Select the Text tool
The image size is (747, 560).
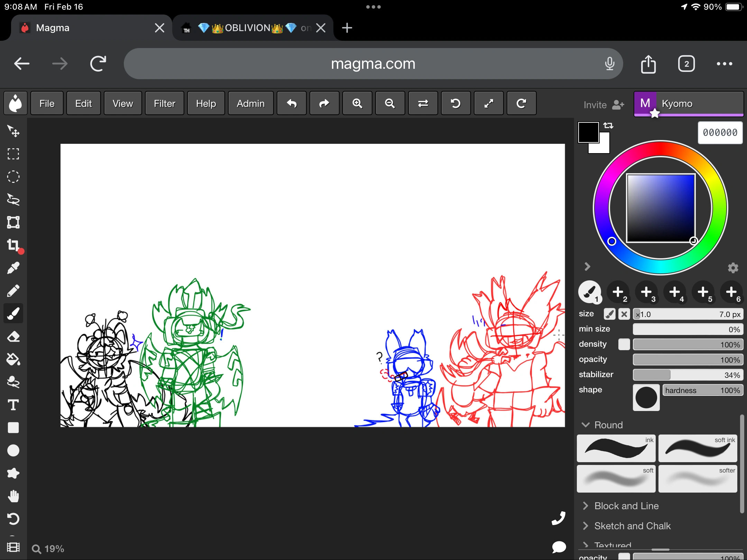click(13, 405)
